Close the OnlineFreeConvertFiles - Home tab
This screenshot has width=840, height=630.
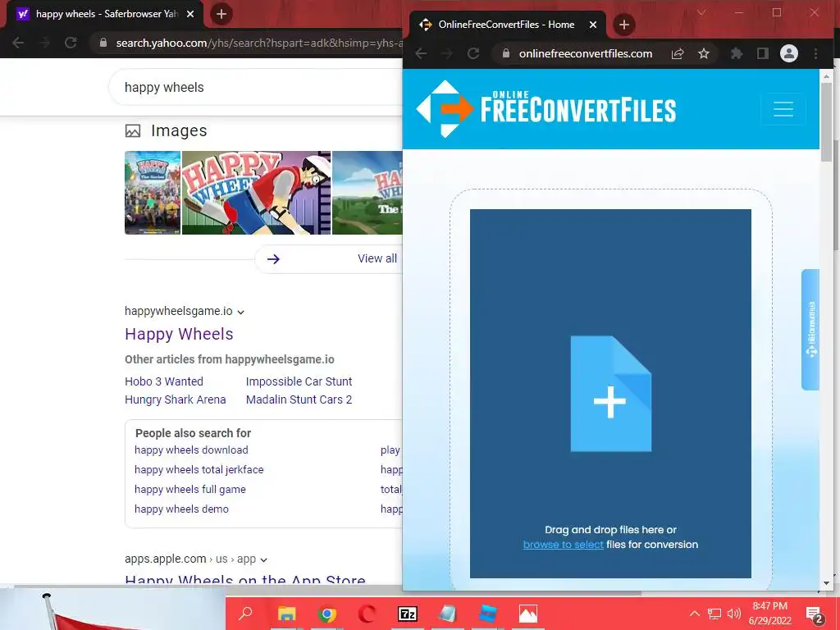click(x=592, y=25)
